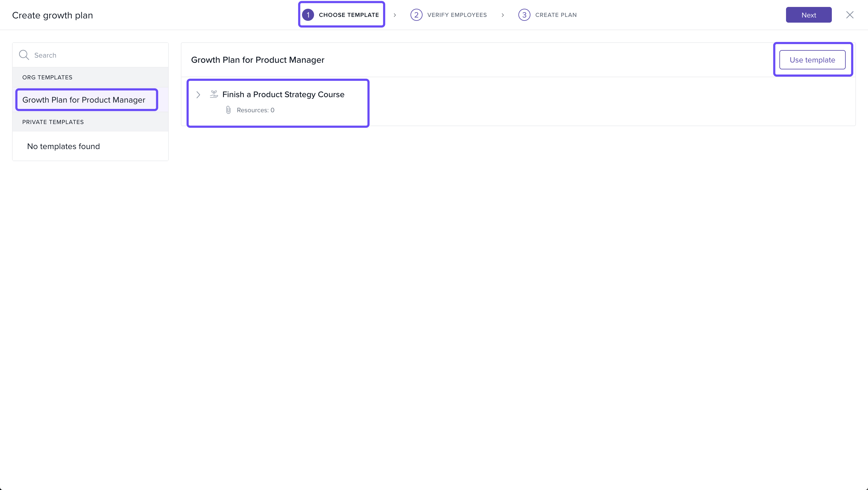Click the arrow between steps 1 and 2

click(x=395, y=15)
